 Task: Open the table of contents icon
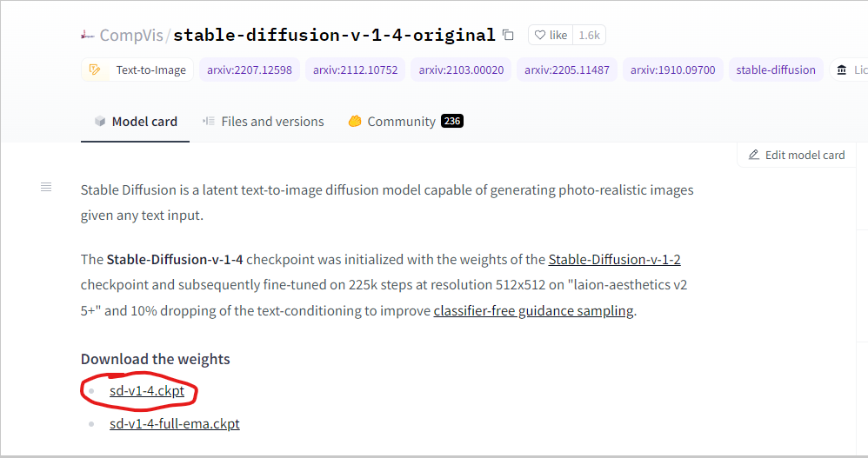tap(46, 188)
